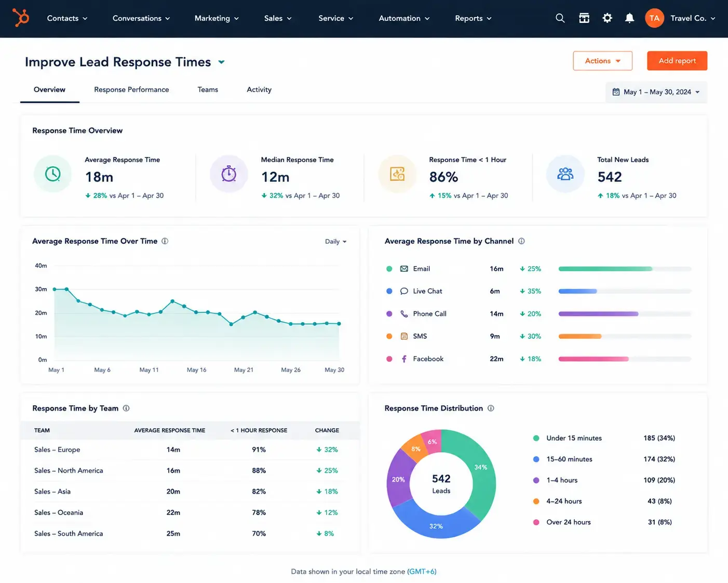
Task: Click the Average Response Time clock icon
Action: click(x=52, y=174)
